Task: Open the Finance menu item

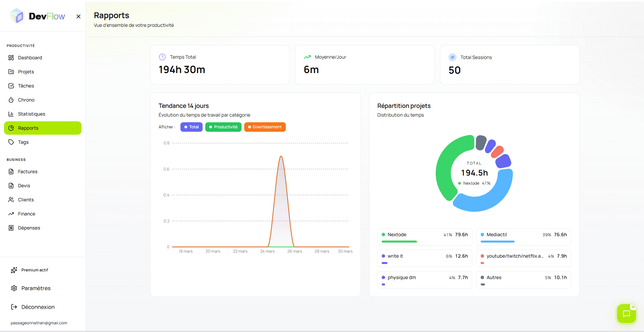Action: click(x=26, y=214)
